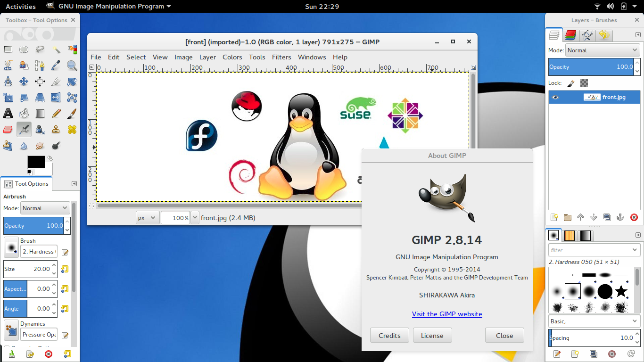Reset Size to brush native size
Viewport: 644px width, 362px height.
65,269
